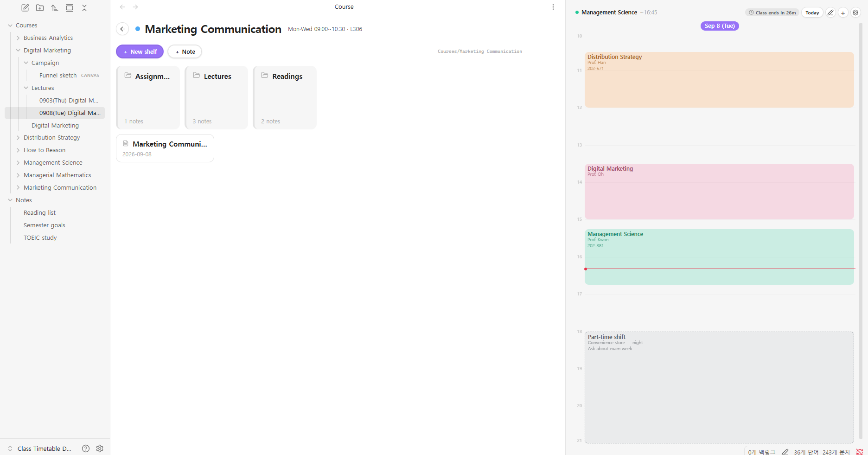Expand the Managerial Mathematics folder
The height and width of the screenshot is (455, 868).
click(x=18, y=175)
